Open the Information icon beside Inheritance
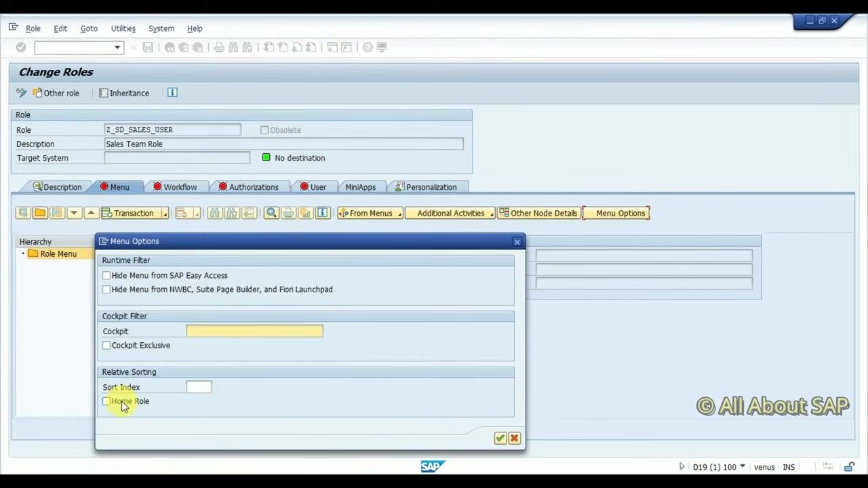This screenshot has width=868, height=488. tap(172, 93)
